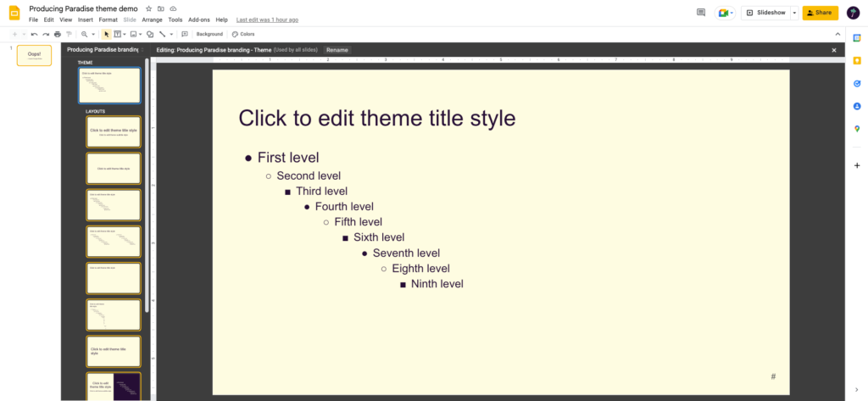Click the Background toolbar button

[x=210, y=35]
